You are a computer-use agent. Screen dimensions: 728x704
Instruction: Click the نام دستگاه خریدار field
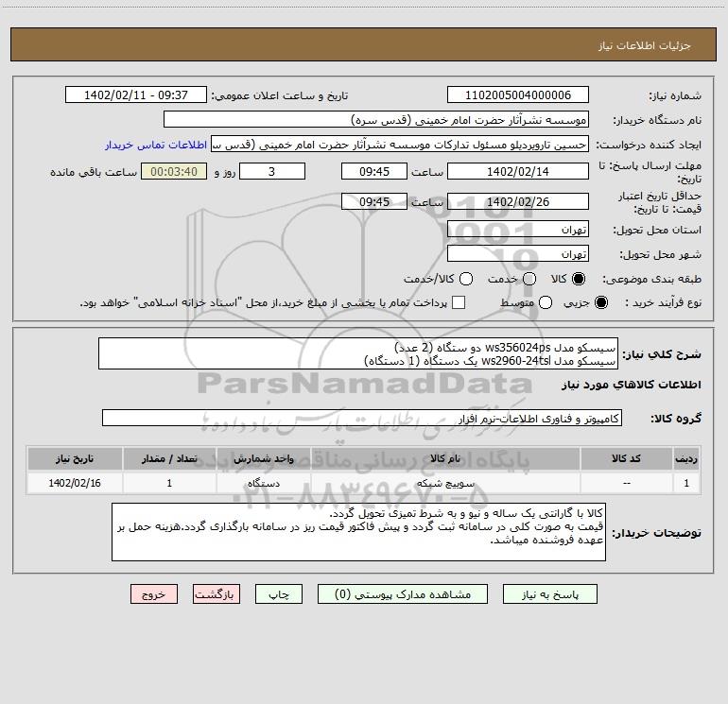pyautogui.click(x=376, y=120)
